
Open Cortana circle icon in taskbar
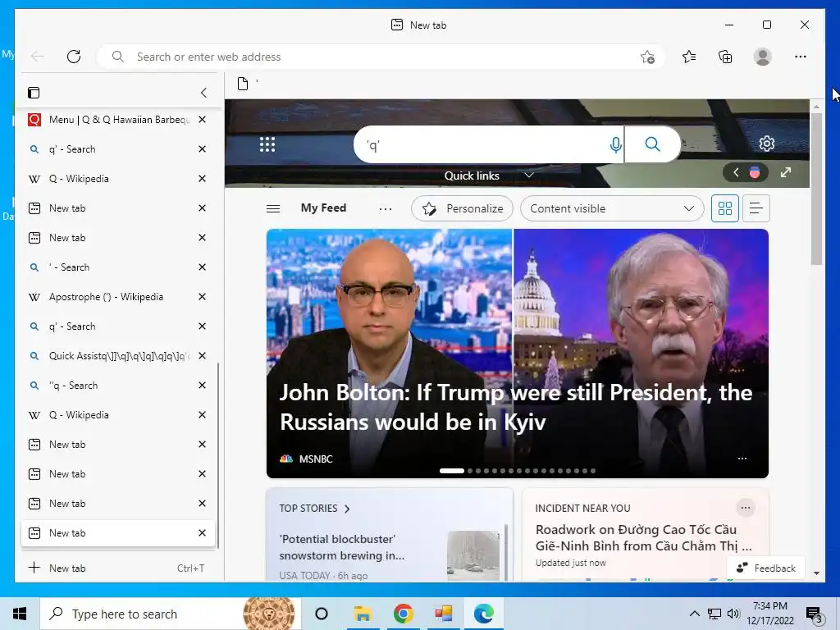click(x=322, y=614)
